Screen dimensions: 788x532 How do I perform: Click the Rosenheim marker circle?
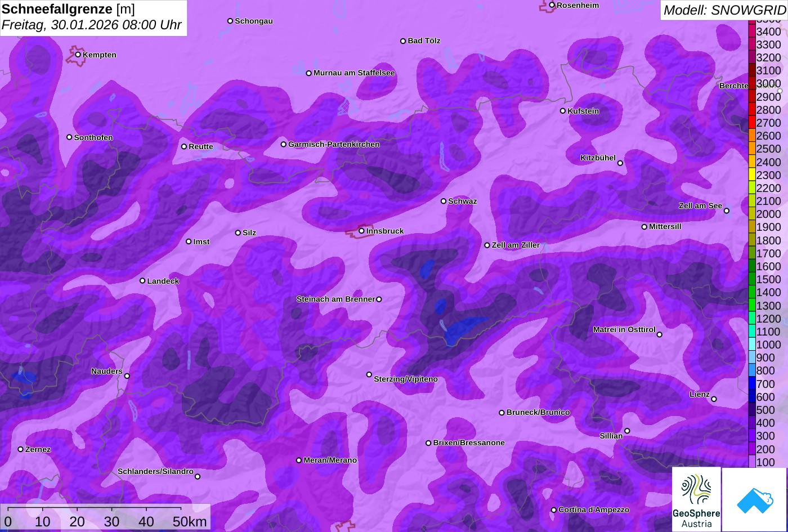(552, 5)
